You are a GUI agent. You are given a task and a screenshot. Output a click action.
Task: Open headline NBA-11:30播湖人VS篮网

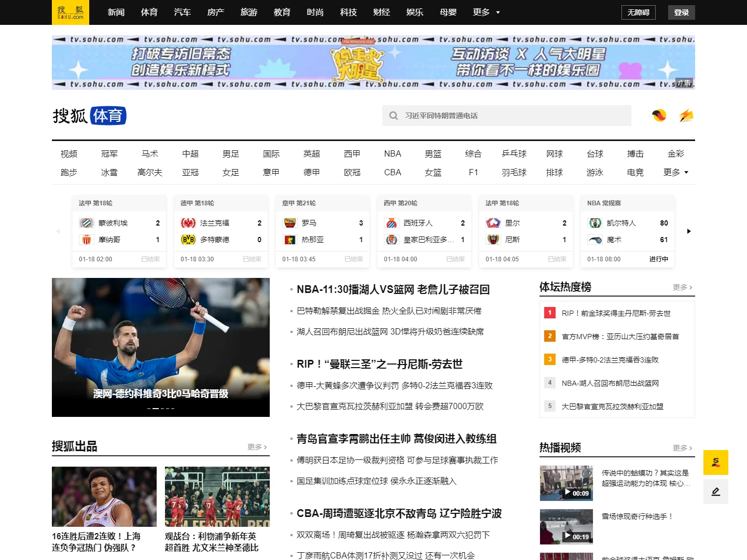(x=393, y=289)
